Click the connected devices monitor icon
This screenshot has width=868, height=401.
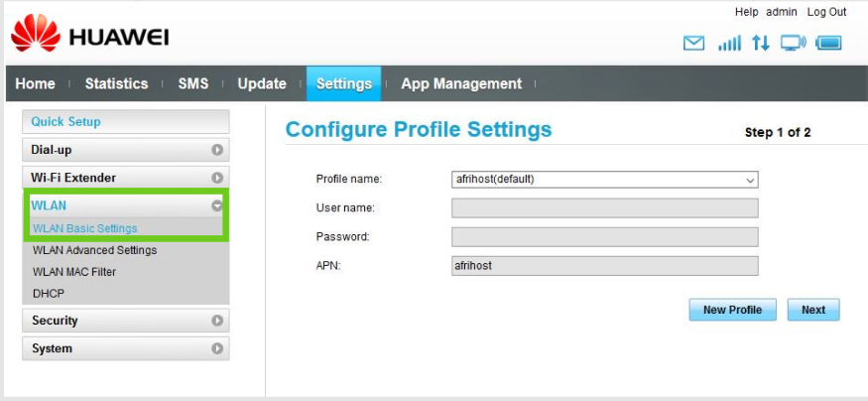[x=793, y=44]
